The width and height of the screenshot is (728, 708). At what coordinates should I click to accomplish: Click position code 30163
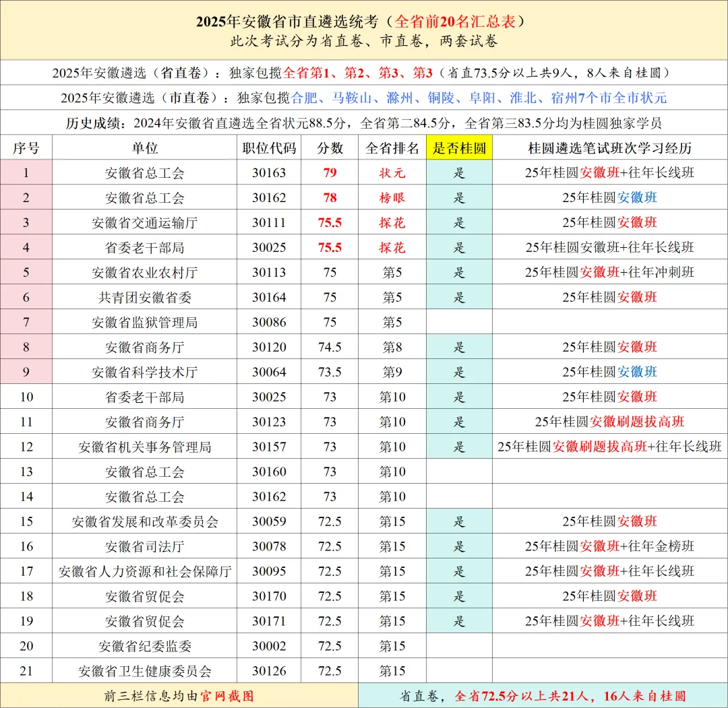coord(269,172)
